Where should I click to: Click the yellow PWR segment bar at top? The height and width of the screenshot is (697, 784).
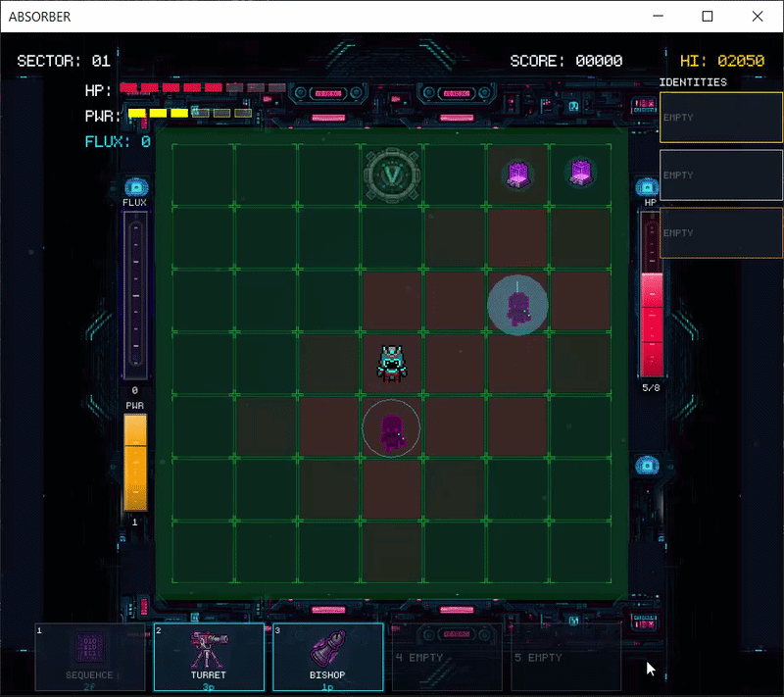[x=190, y=113]
